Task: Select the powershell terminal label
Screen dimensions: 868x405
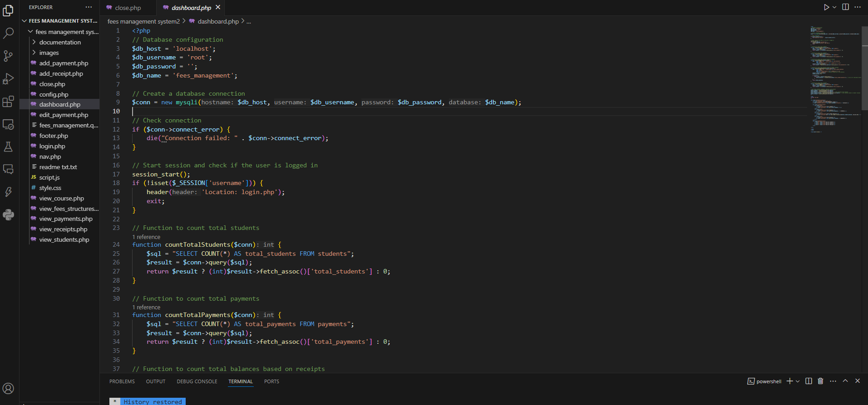Action: 764,381
